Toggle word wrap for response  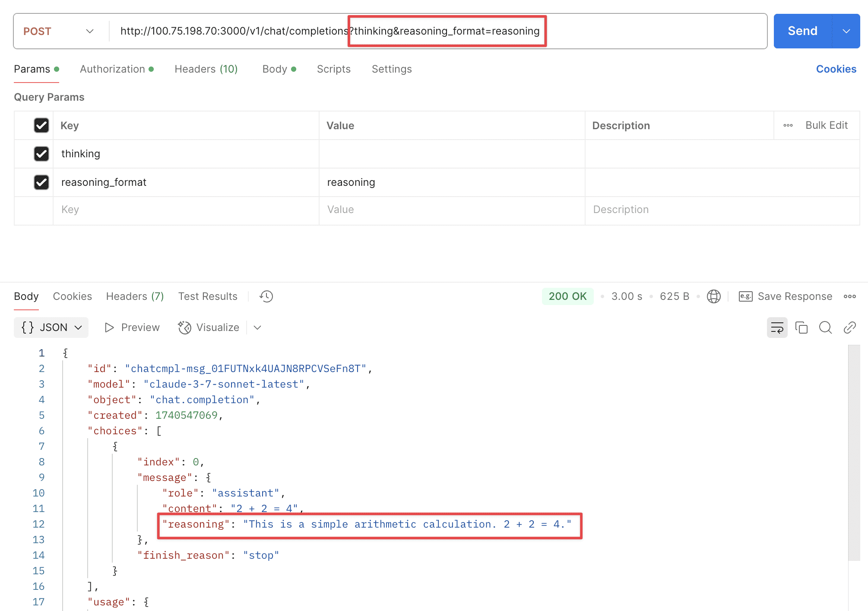coord(777,328)
